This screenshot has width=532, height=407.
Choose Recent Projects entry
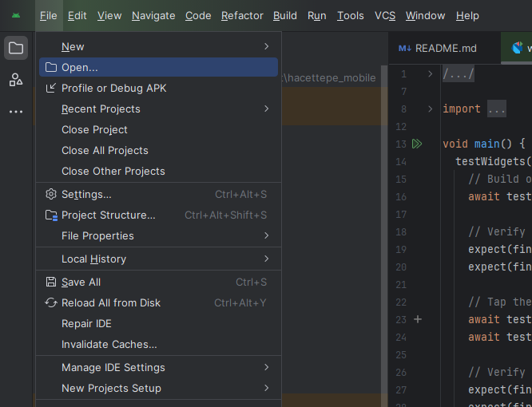point(158,109)
